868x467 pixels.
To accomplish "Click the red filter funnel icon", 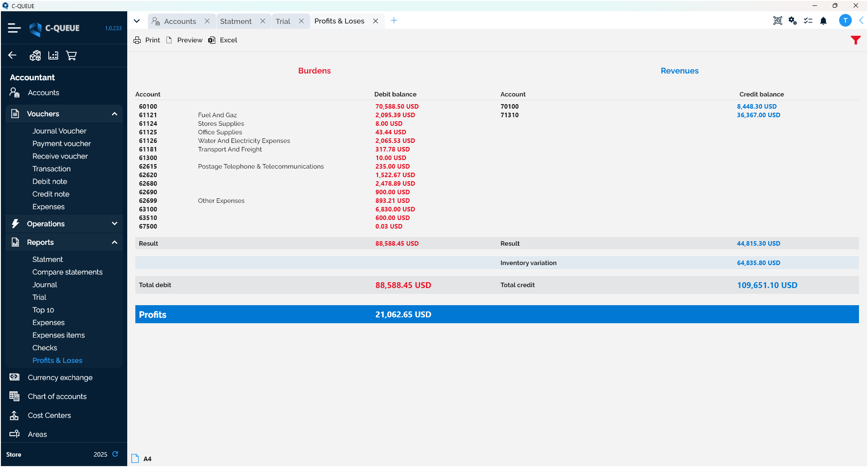I will [x=855, y=40].
